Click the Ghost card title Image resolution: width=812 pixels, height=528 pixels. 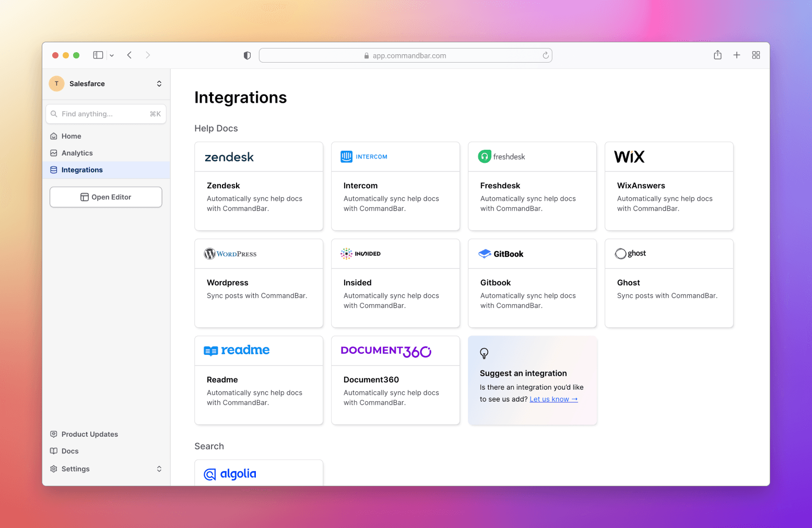629,283
